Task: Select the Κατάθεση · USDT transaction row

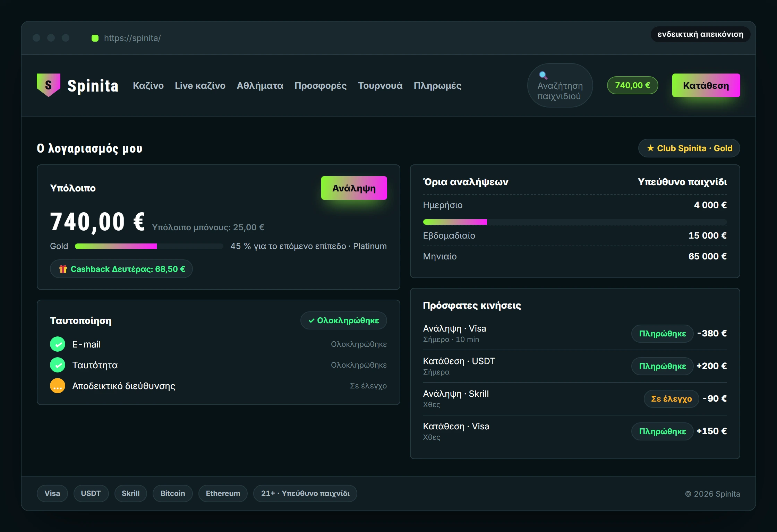Action: pos(575,366)
